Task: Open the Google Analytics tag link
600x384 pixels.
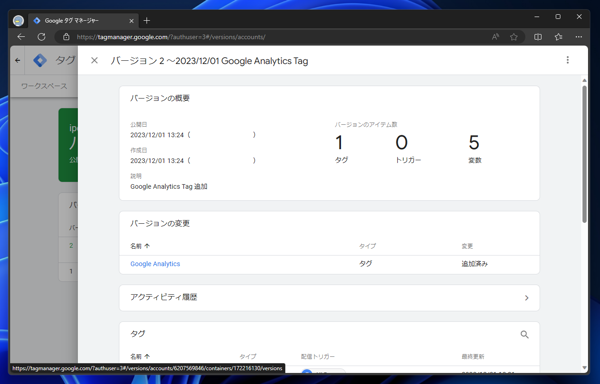Action: 155,264
